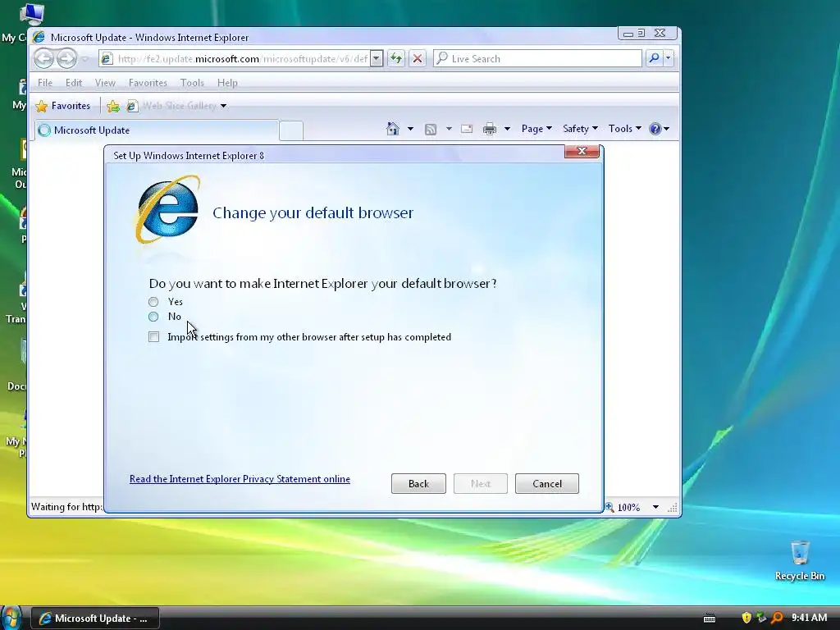The image size is (840, 630).
Task: Click the Web Slice Gallery icon
Action: [x=132, y=106]
